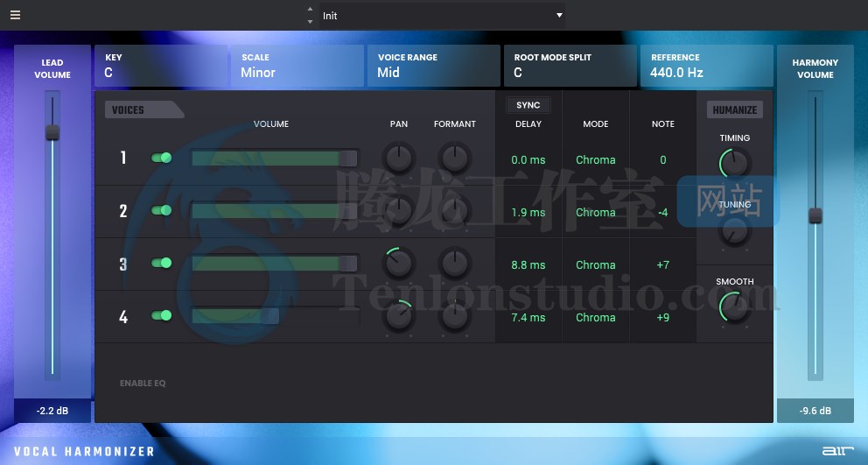Toggle voice 1 on/off switch
Image resolution: width=868 pixels, height=465 pixels.
click(x=162, y=158)
